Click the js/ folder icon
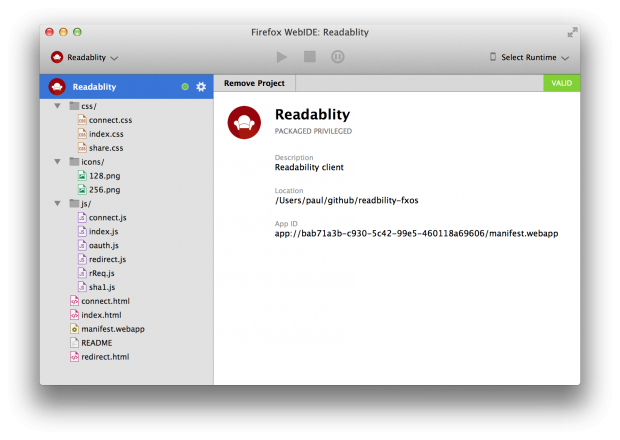 [x=74, y=203]
